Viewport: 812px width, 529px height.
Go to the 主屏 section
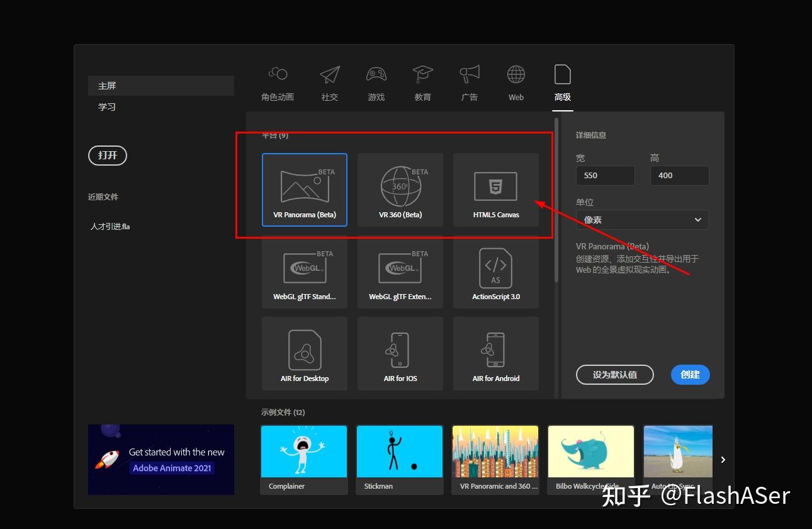point(106,85)
